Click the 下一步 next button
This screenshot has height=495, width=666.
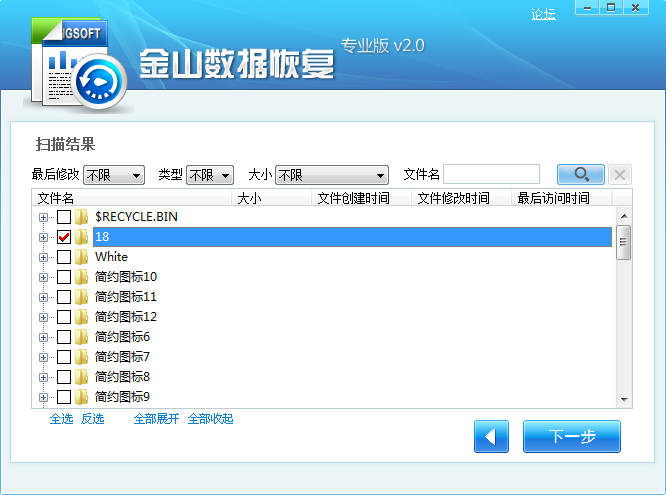click(x=572, y=436)
